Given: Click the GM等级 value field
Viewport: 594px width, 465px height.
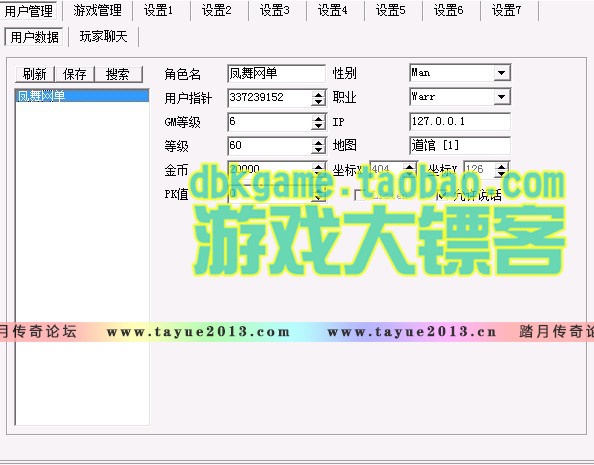Looking at the screenshot, I should (270, 122).
